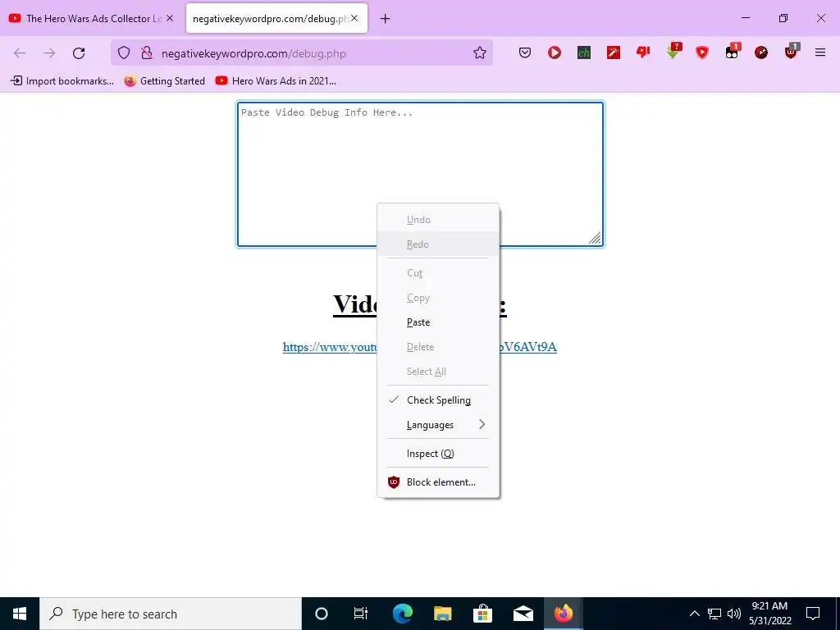The width and height of the screenshot is (840, 630).
Task: Show hidden system tray icons
Action: (694, 614)
